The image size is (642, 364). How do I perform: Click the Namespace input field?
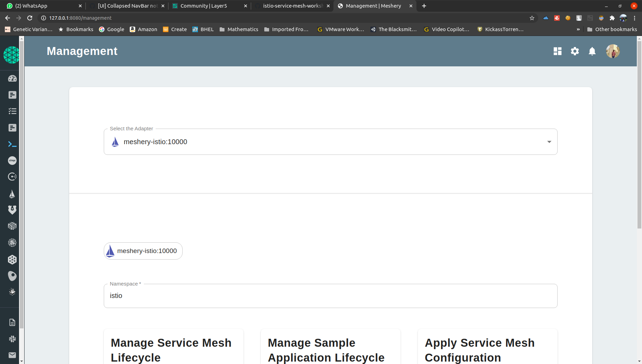(x=330, y=296)
